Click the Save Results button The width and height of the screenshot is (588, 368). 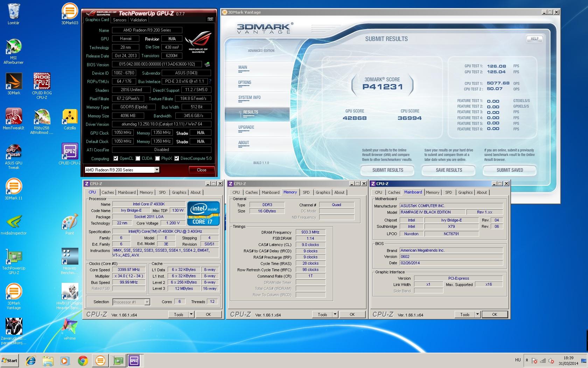[449, 170]
